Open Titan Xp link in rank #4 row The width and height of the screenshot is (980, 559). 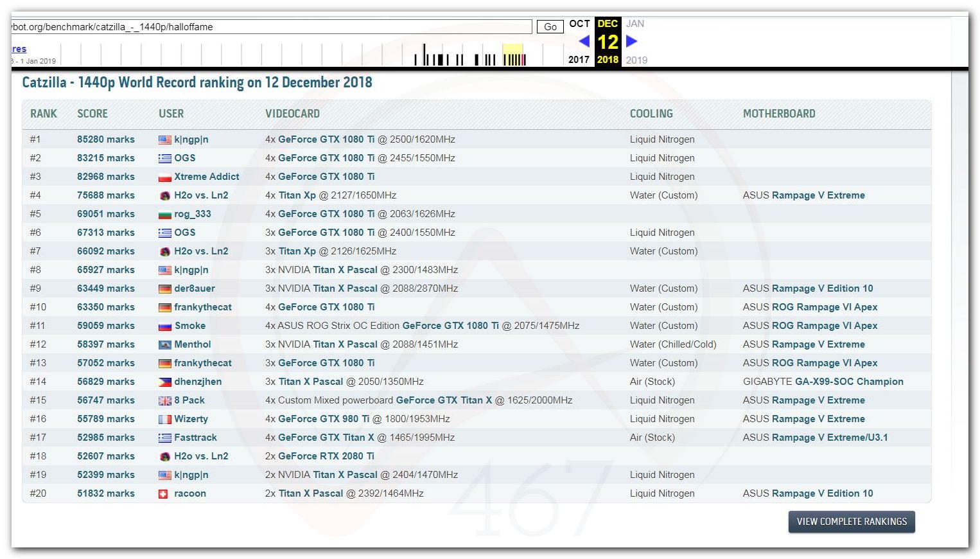297,195
